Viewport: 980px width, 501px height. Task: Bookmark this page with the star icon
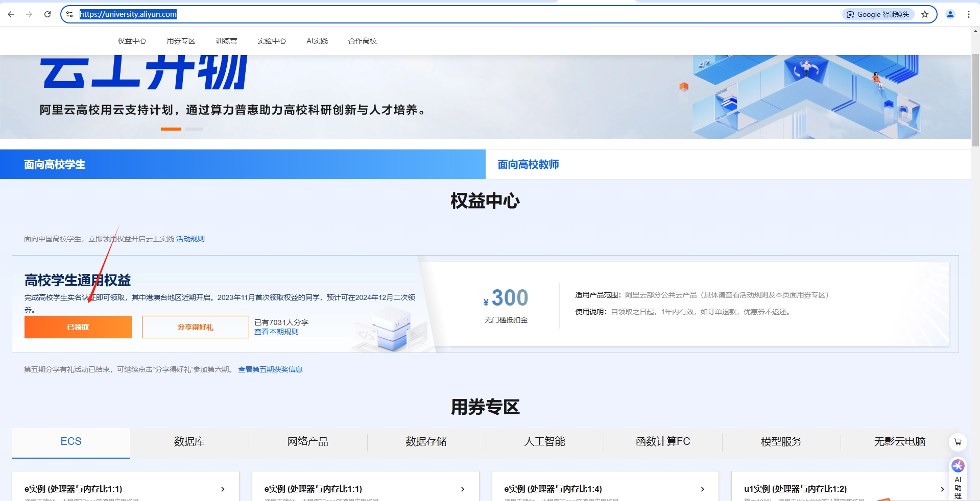pos(925,14)
